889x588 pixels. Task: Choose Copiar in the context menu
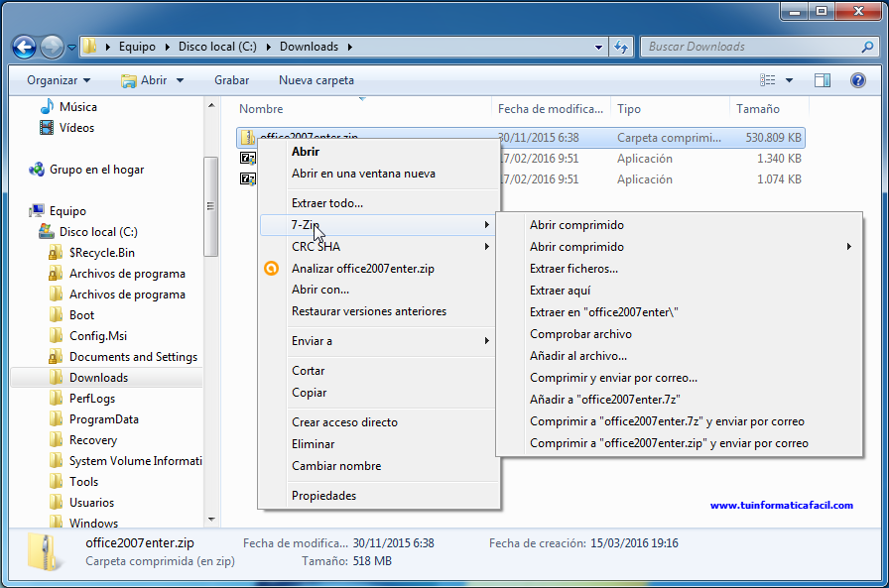click(379, 393)
